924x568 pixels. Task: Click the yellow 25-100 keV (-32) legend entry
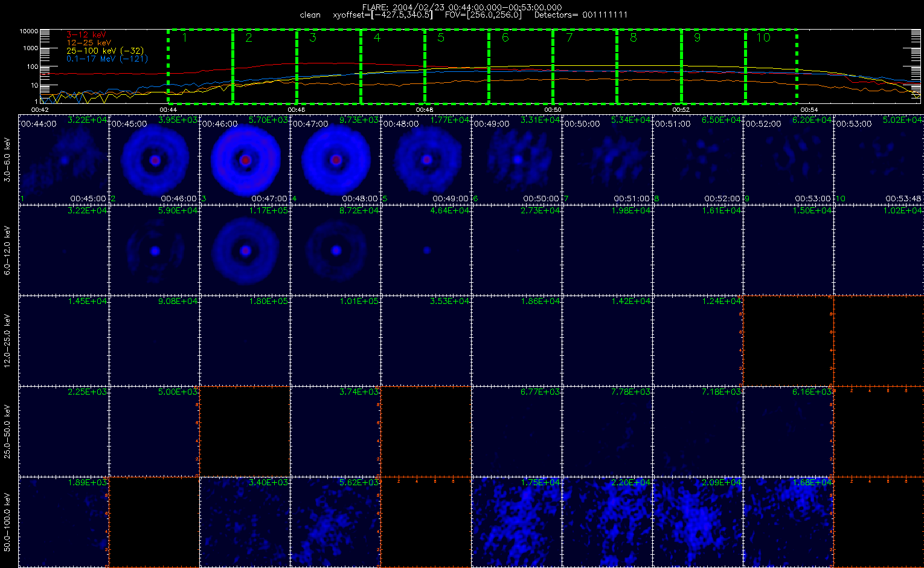(105, 51)
